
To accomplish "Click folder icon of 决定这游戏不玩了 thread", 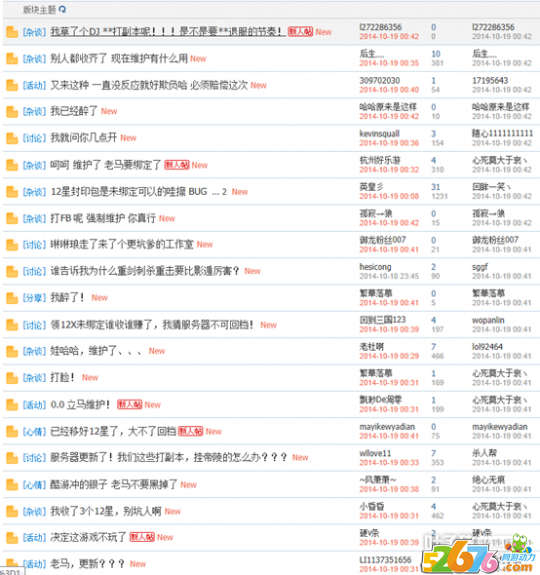I will pyautogui.click(x=12, y=538).
